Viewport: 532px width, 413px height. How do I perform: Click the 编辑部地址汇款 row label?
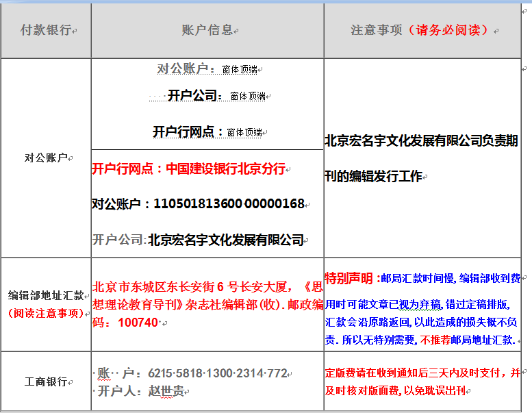tap(46, 295)
